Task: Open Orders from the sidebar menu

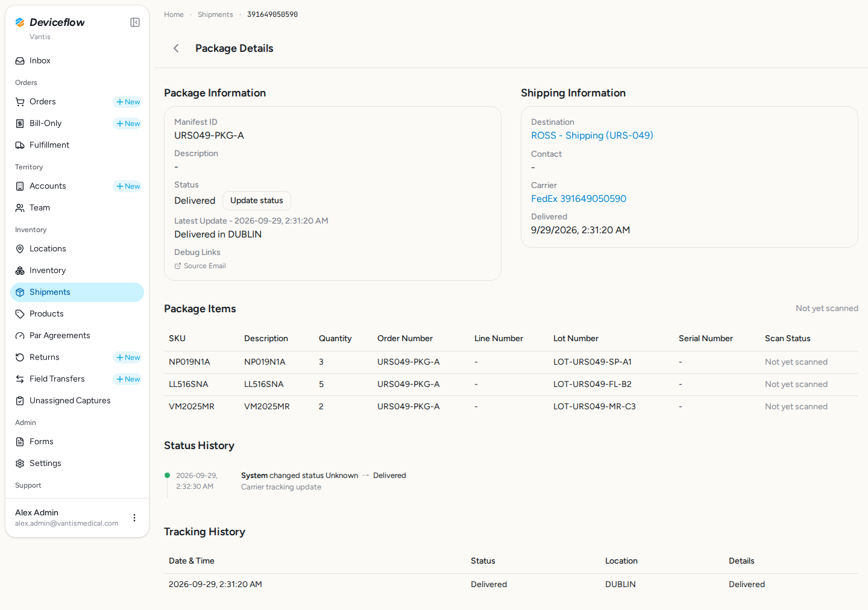Action: point(43,102)
